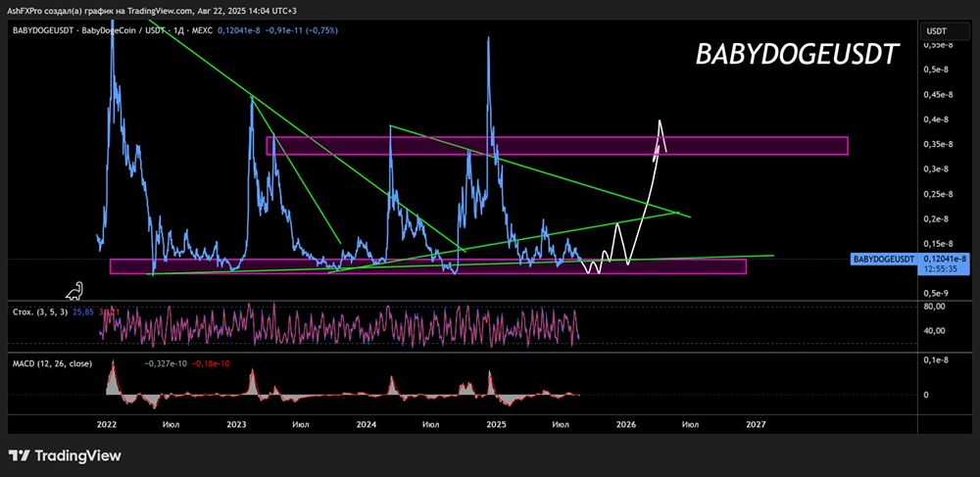980x477 pixels.
Task: Click the blue BABYDOGEUSDT price-axis tag
Action: (x=884, y=259)
